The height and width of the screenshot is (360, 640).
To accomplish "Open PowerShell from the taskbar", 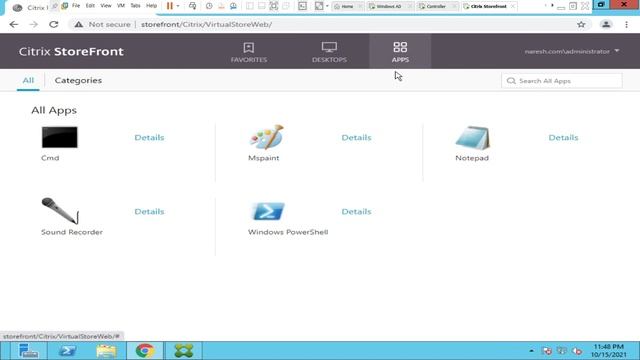I will [67, 351].
